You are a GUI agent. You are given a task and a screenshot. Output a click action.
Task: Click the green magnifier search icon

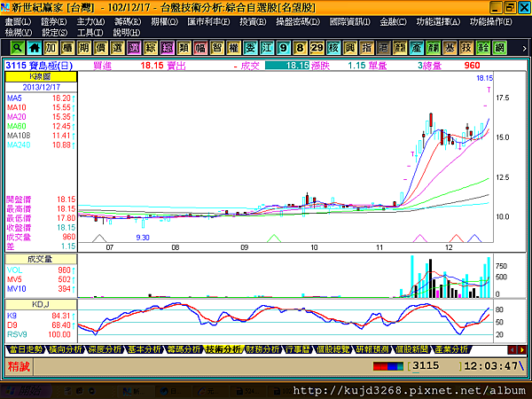(17, 48)
